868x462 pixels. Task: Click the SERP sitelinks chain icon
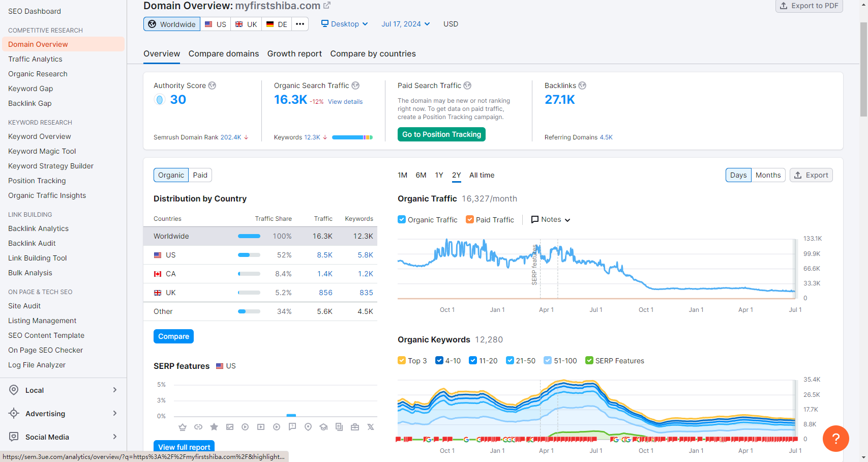pyautogui.click(x=198, y=427)
